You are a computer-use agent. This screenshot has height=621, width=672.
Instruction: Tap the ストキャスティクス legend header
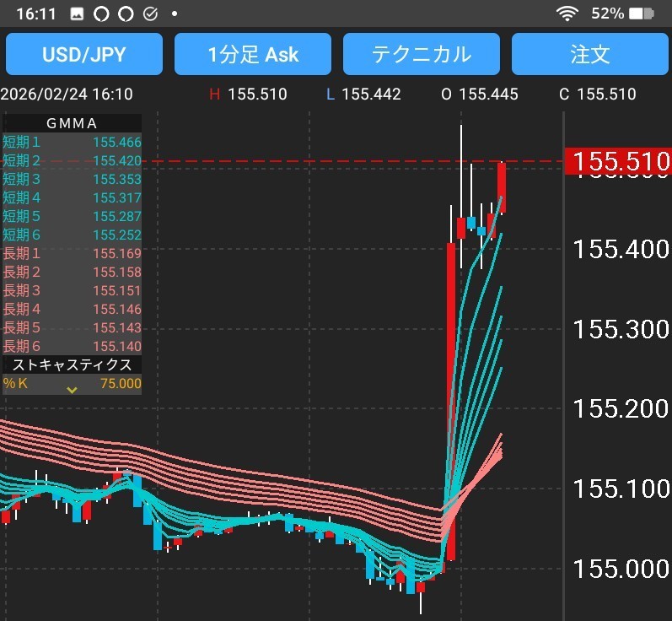tap(72, 364)
